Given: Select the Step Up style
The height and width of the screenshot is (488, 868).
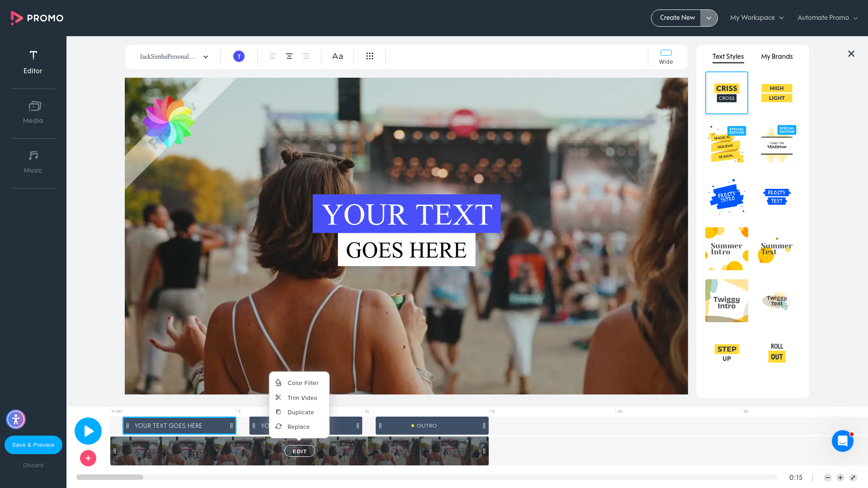Looking at the screenshot, I should tap(726, 352).
